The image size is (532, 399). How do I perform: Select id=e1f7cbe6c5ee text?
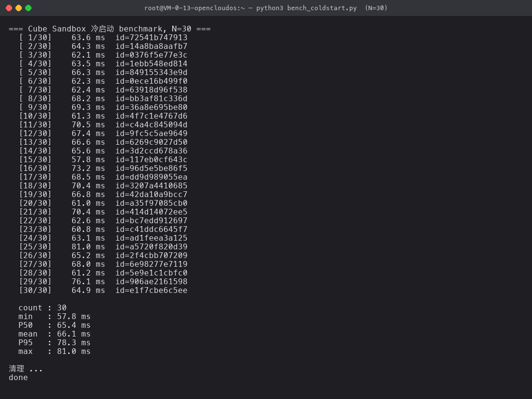coord(151,291)
